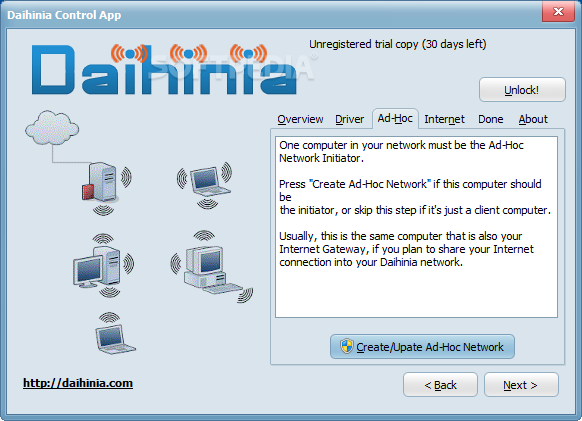Open the http://daihinia.com link
The image size is (582, 421).
click(78, 383)
